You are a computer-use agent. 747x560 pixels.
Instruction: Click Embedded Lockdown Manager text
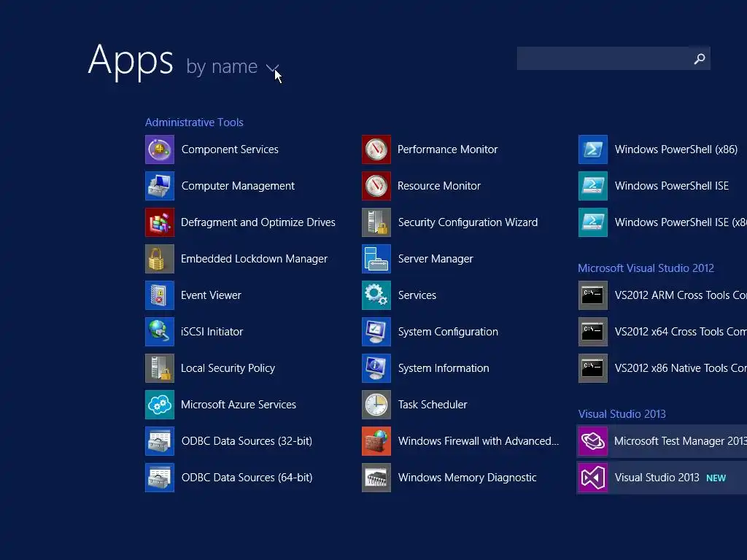(x=255, y=259)
